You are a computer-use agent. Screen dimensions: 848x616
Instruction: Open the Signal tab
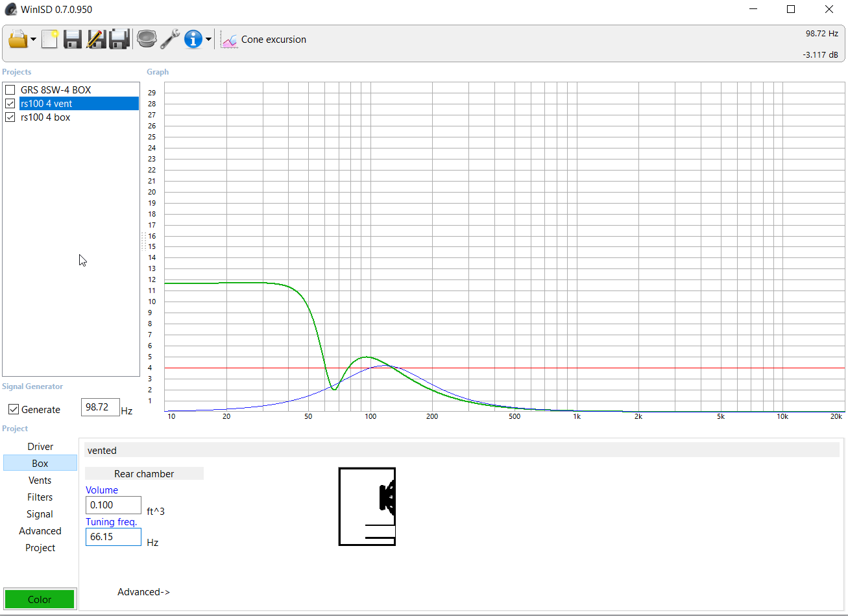coord(40,514)
